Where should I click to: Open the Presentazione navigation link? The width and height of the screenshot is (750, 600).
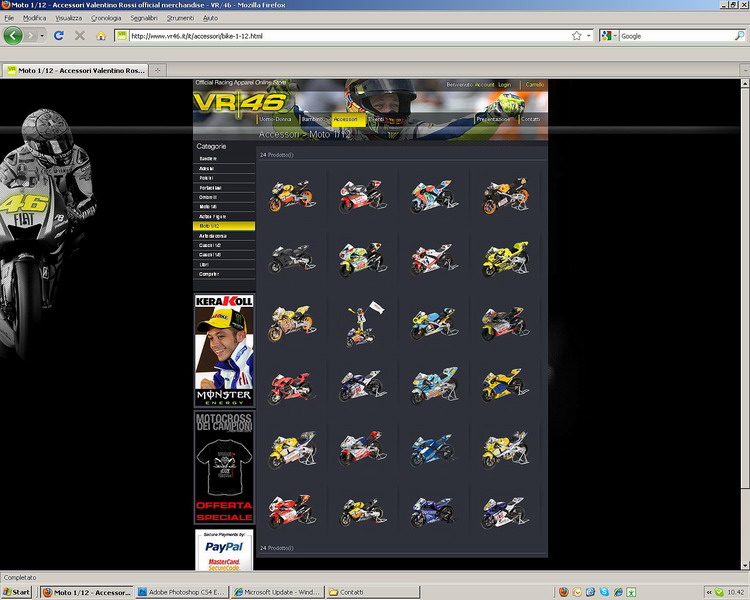click(493, 119)
